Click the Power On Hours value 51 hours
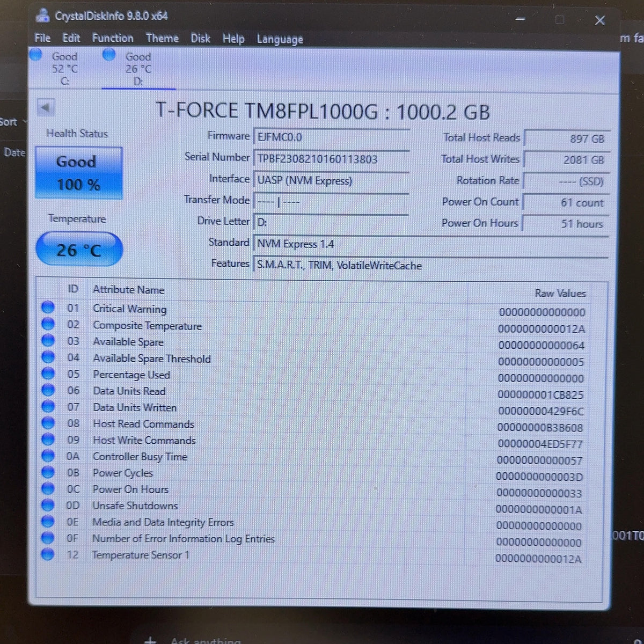The width and height of the screenshot is (644, 644). [x=567, y=223]
